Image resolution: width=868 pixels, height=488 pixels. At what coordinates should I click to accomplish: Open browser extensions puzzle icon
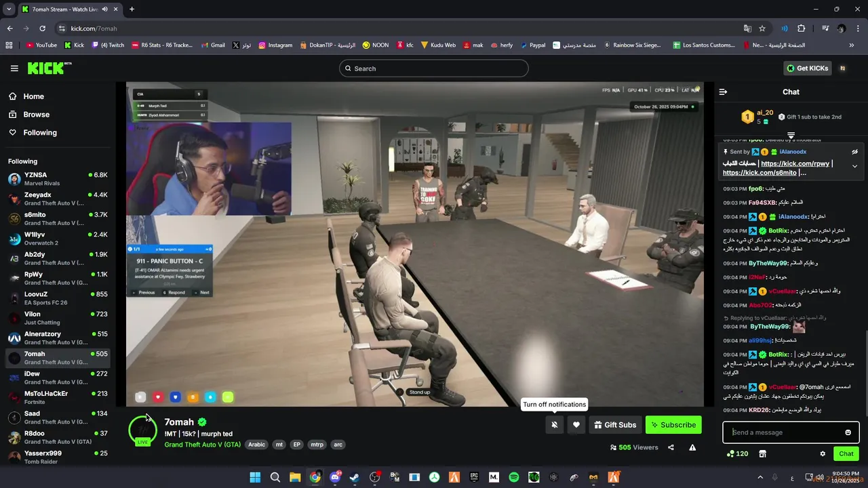click(x=802, y=28)
